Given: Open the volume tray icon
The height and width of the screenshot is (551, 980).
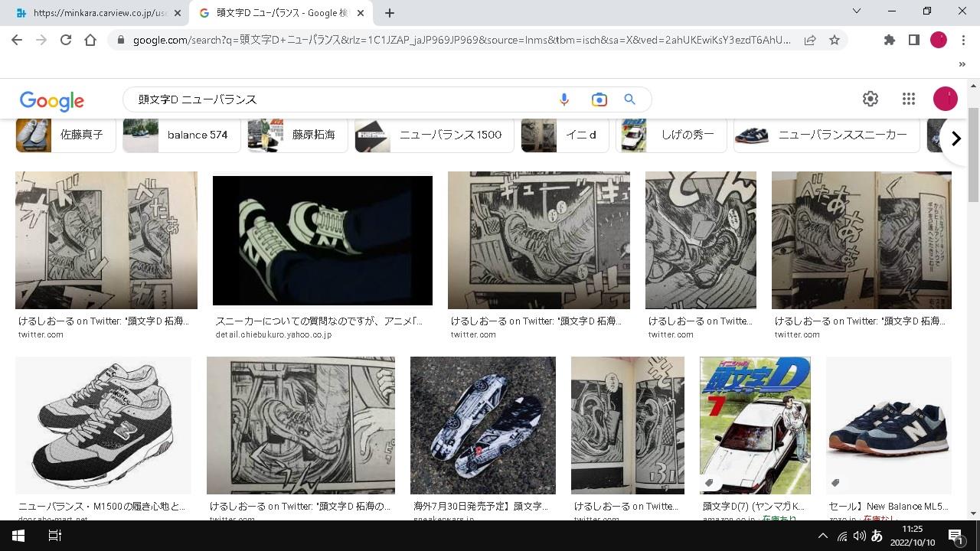Looking at the screenshot, I should (859, 536).
